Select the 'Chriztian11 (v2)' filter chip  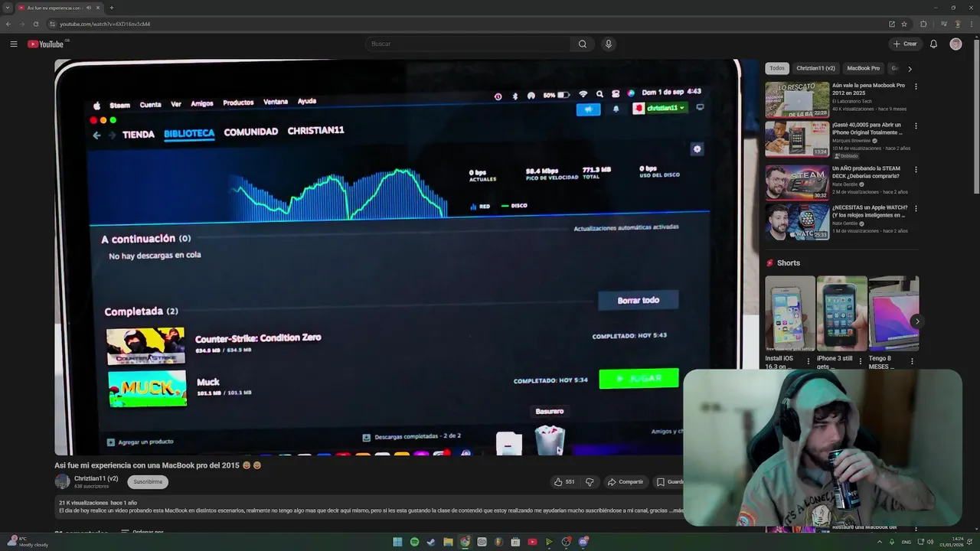pos(815,68)
